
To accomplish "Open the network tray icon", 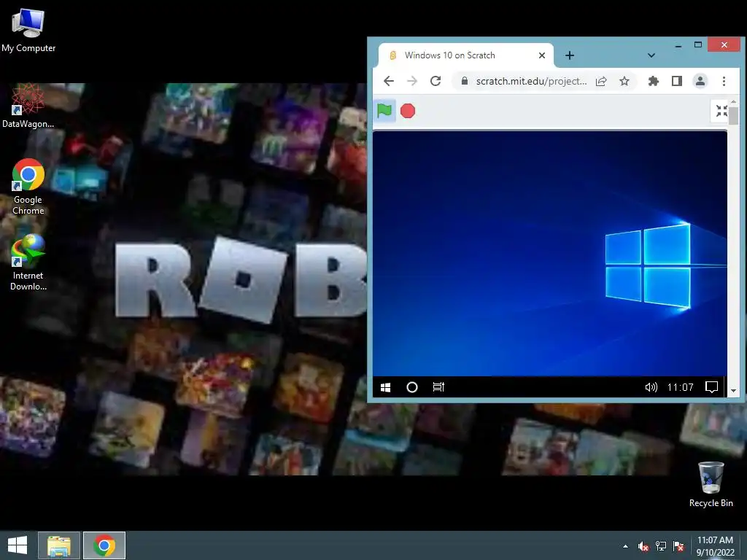I will 661,546.
